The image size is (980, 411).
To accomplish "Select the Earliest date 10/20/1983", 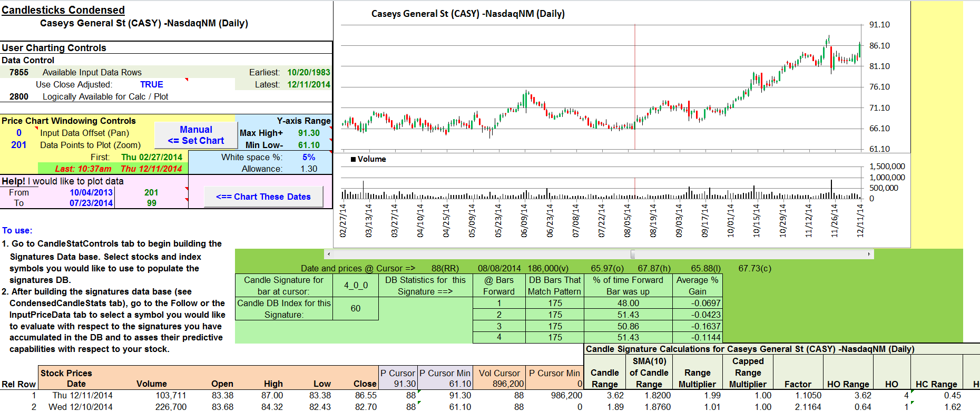I will click(x=309, y=72).
